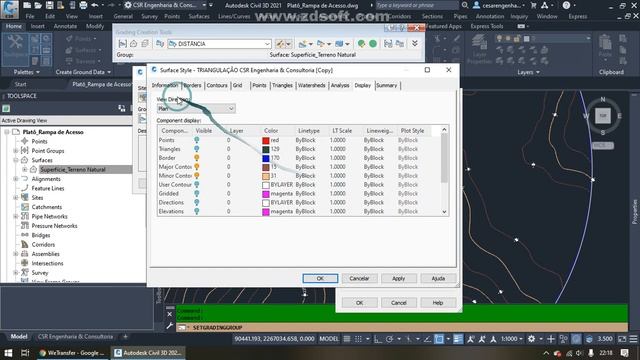Screen dimensions: 640x360
Task: Toggle visibility lightbulb for Border component
Action: click(197, 158)
